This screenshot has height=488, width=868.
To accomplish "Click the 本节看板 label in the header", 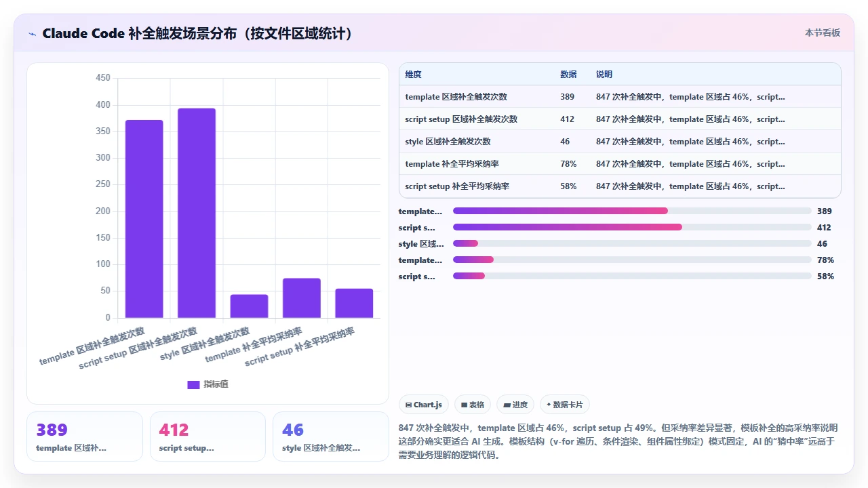I will pos(823,33).
